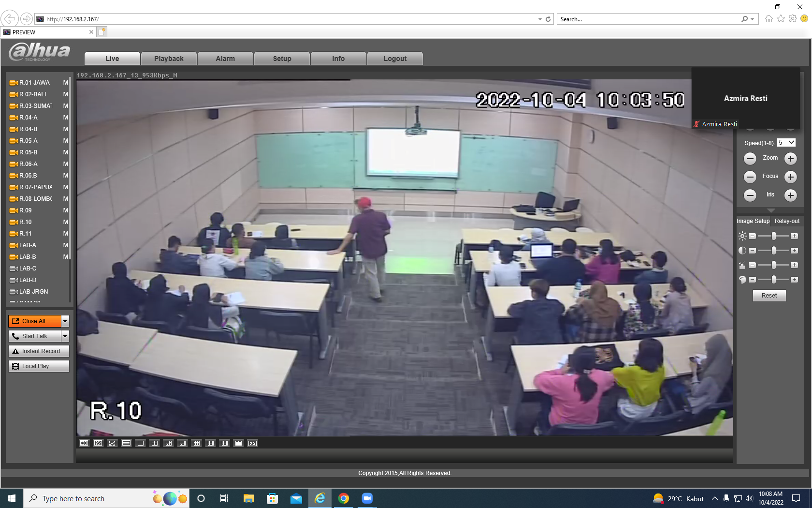Viewport: 812px width, 508px height.
Task: Click the Logout button
Action: point(395,59)
